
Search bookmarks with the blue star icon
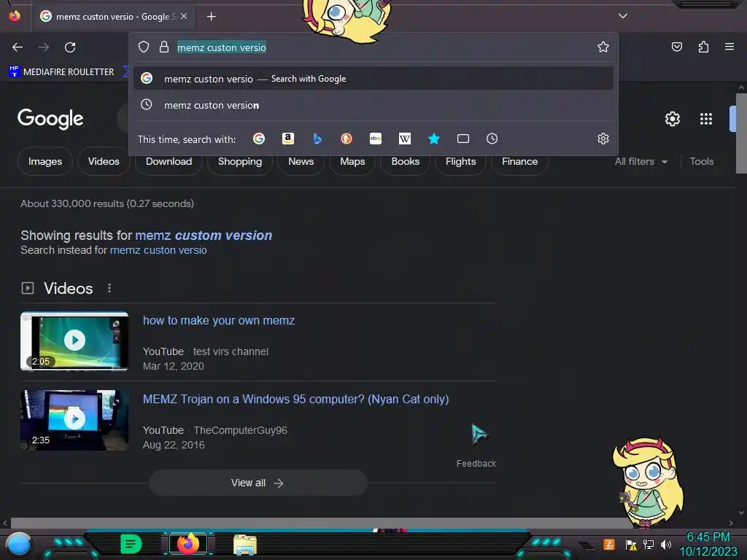[x=433, y=139]
